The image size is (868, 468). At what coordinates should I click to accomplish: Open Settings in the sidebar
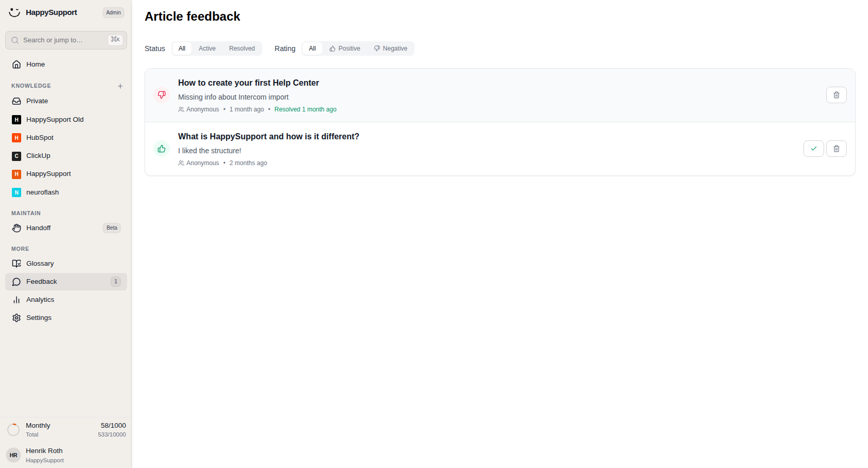point(66,318)
